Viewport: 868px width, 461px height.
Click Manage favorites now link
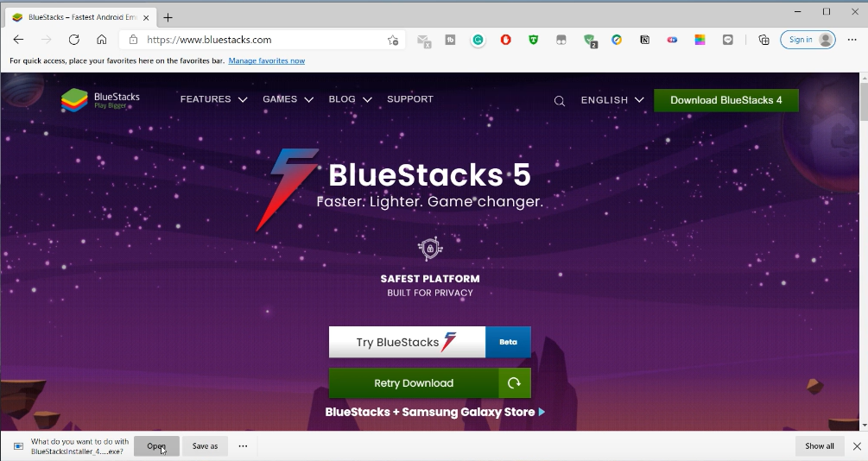click(x=266, y=61)
